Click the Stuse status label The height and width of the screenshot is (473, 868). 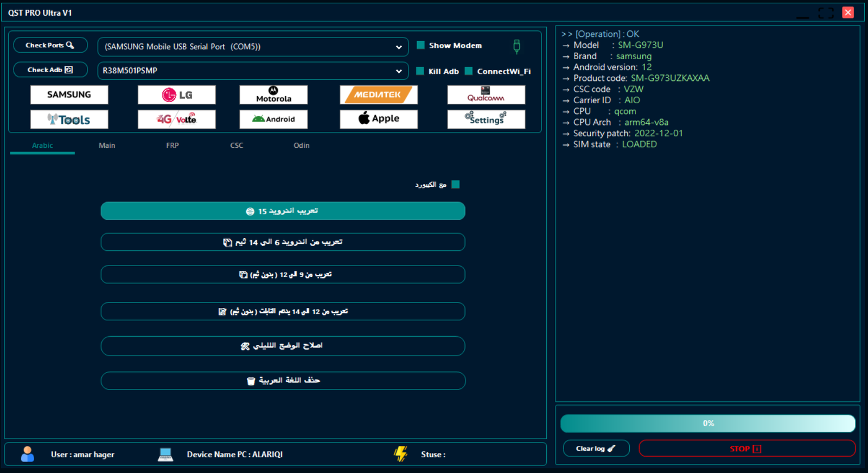point(433,455)
